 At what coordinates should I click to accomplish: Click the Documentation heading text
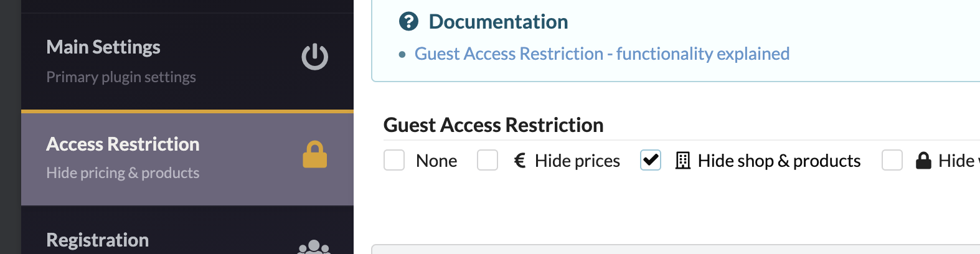pyautogui.click(x=498, y=22)
